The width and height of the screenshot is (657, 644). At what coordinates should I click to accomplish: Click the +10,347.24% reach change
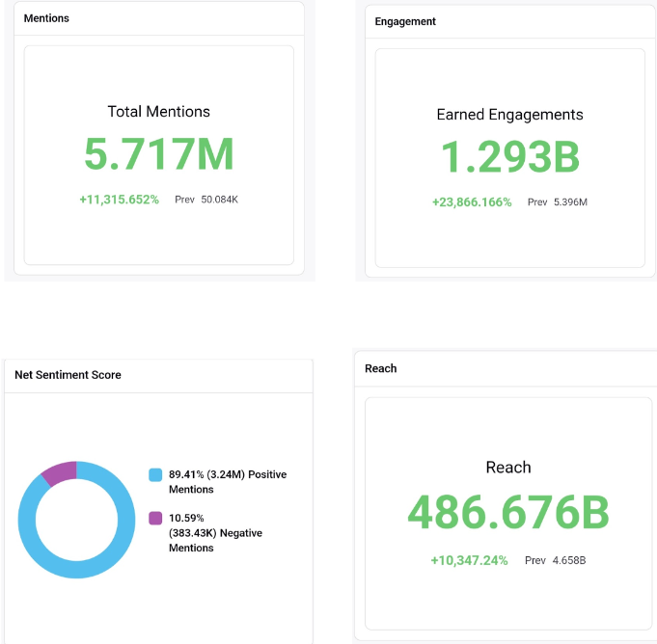(x=469, y=560)
